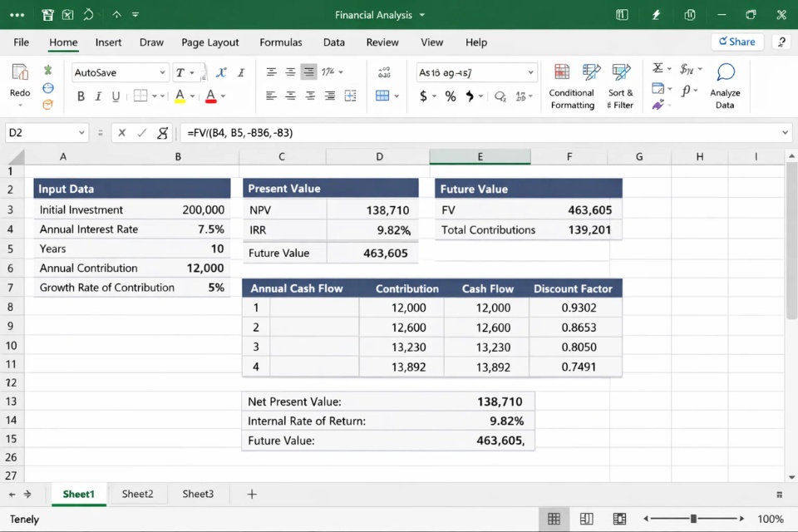The height and width of the screenshot is (532, 798).
Task: Click the AutoSum icon
Action: tap(656, 69)
